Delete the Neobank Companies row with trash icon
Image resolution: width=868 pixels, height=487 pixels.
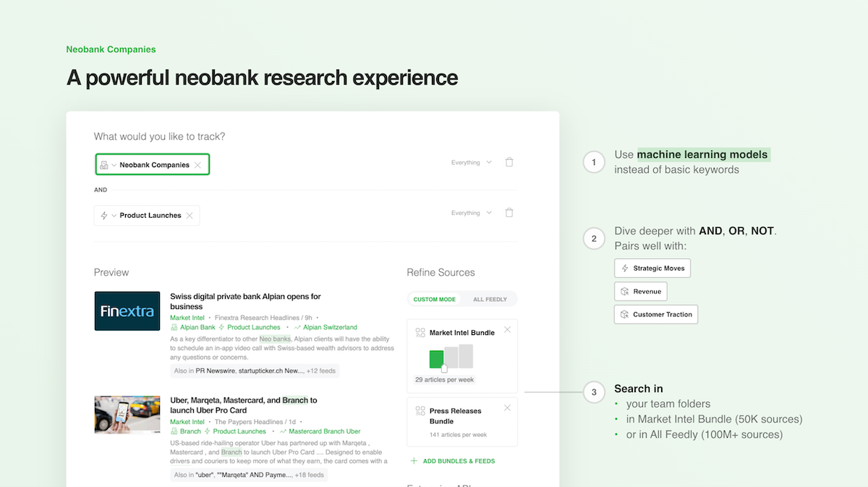coord(509,162)
